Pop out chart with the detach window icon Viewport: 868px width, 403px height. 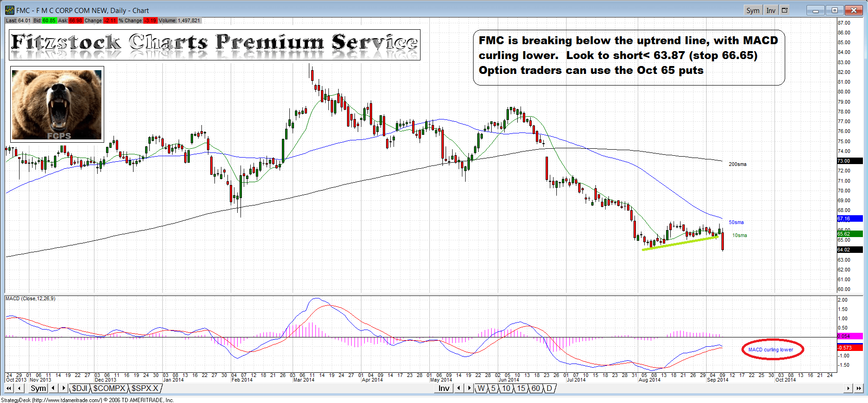(785, 10)
